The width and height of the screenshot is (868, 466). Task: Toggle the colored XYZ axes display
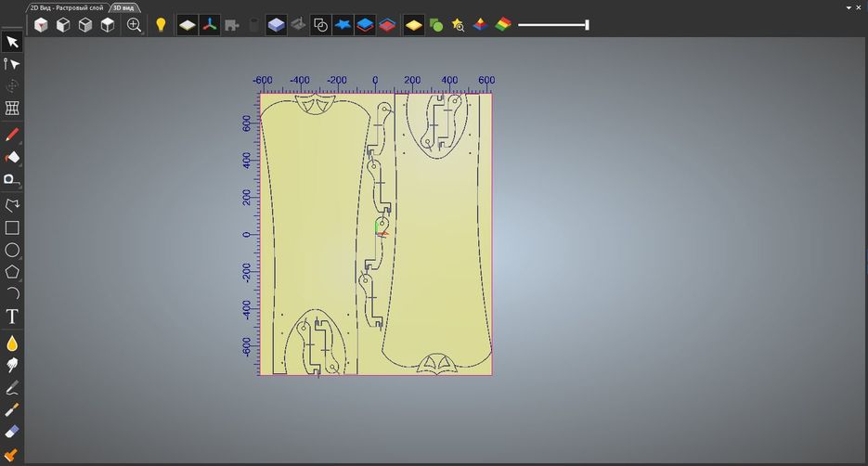pos(210,25)
